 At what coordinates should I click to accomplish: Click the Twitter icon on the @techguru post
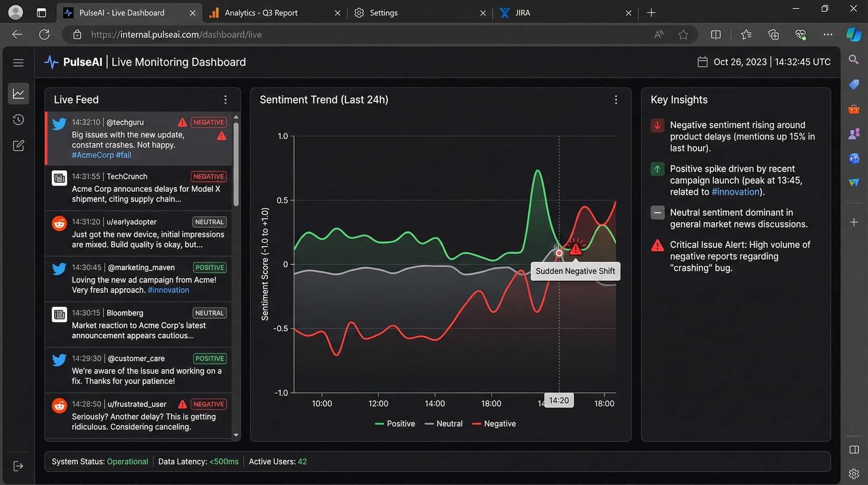59,124
